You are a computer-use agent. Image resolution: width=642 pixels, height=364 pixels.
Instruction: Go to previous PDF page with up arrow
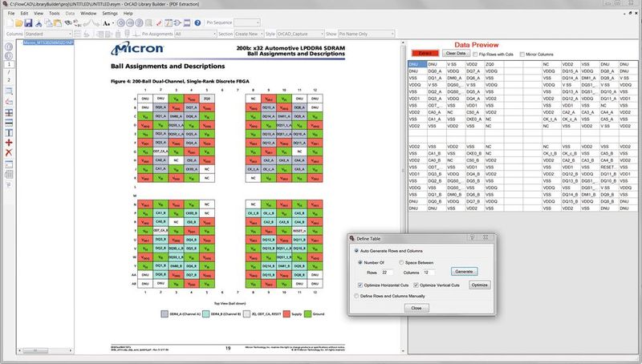[9, 47]
